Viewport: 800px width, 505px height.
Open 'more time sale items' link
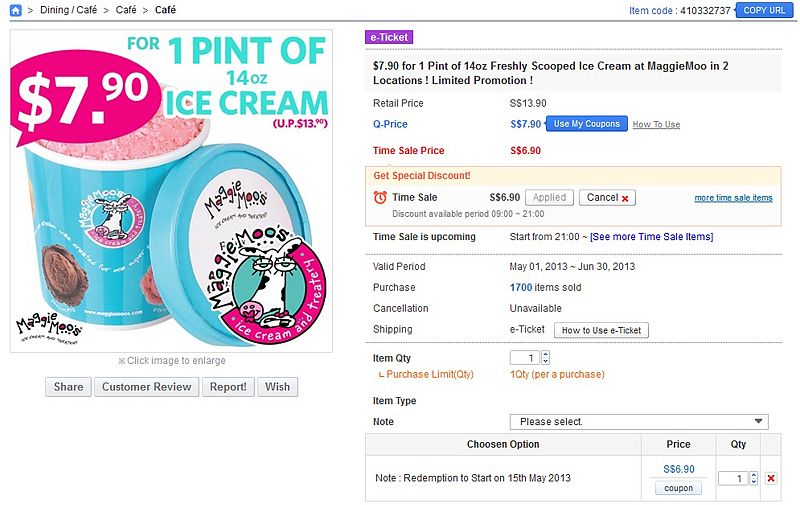tap(733, 198)
